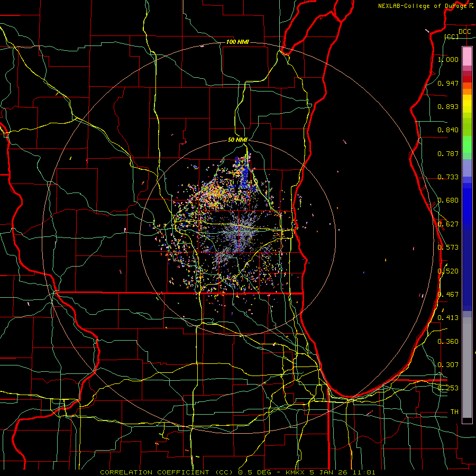The width and height of the screenshot is (476, 476).
Task: Click the 0.360 value on color scale
Action: [448, 342]
